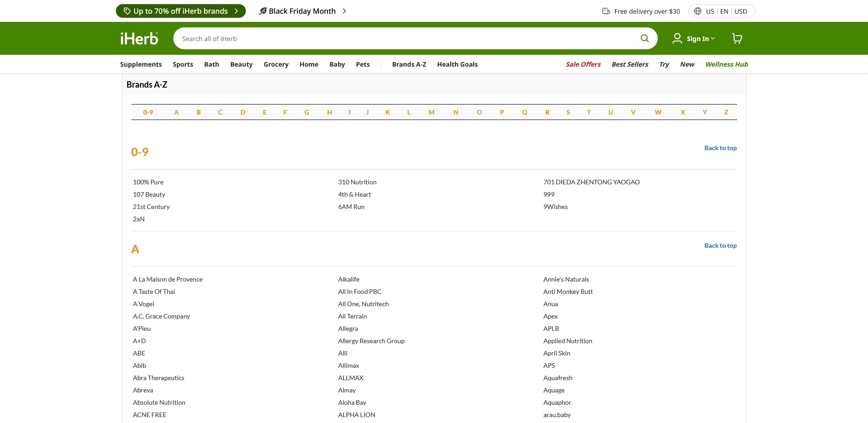Viewport: 868px width, 423px height.
Task: Open the 21st Century brand link
Action: (x=151, y=207)
